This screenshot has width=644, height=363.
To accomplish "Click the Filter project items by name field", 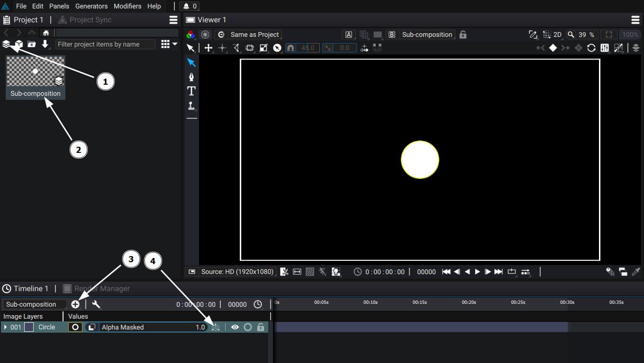I will (105, 44).
